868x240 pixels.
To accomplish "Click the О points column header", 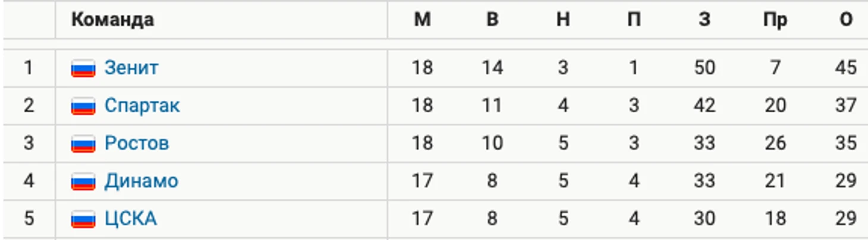I will tap(845, 20).
